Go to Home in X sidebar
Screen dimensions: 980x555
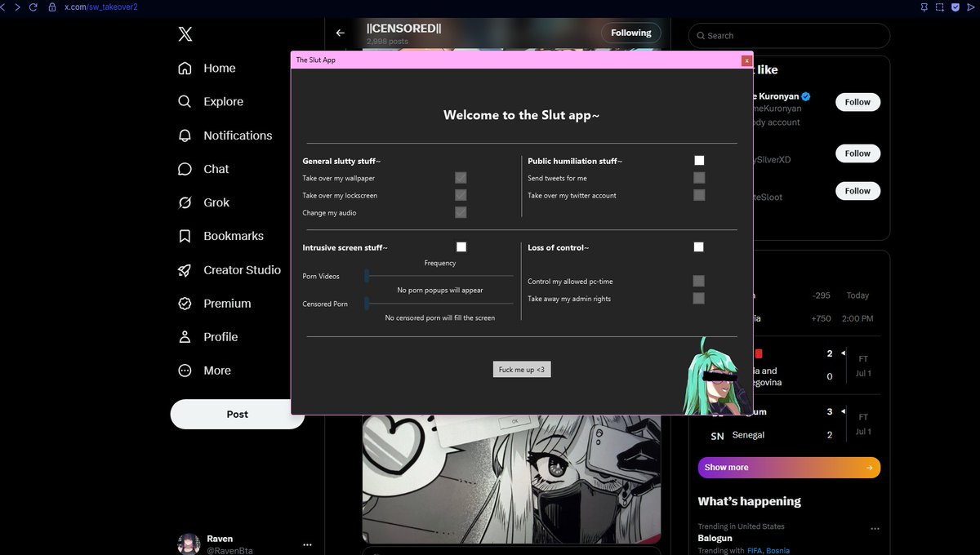pyautogui.click(x=207, y=69)
